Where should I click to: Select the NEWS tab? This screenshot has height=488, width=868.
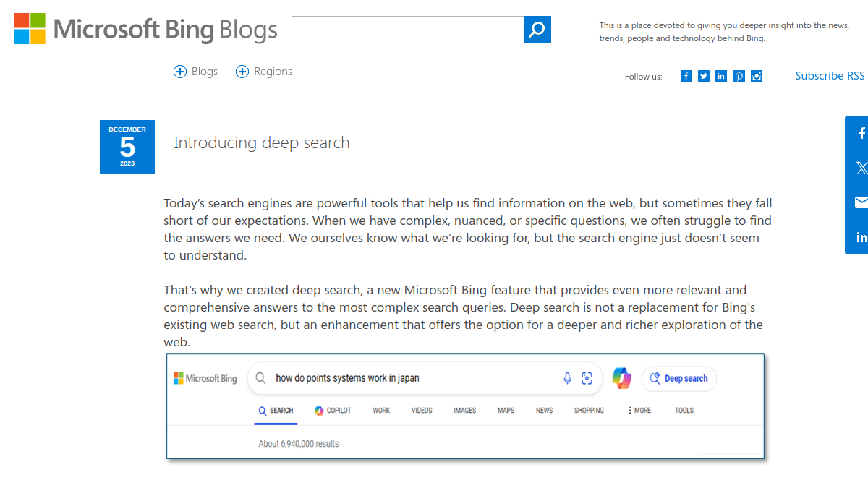[x=544, y=411]
